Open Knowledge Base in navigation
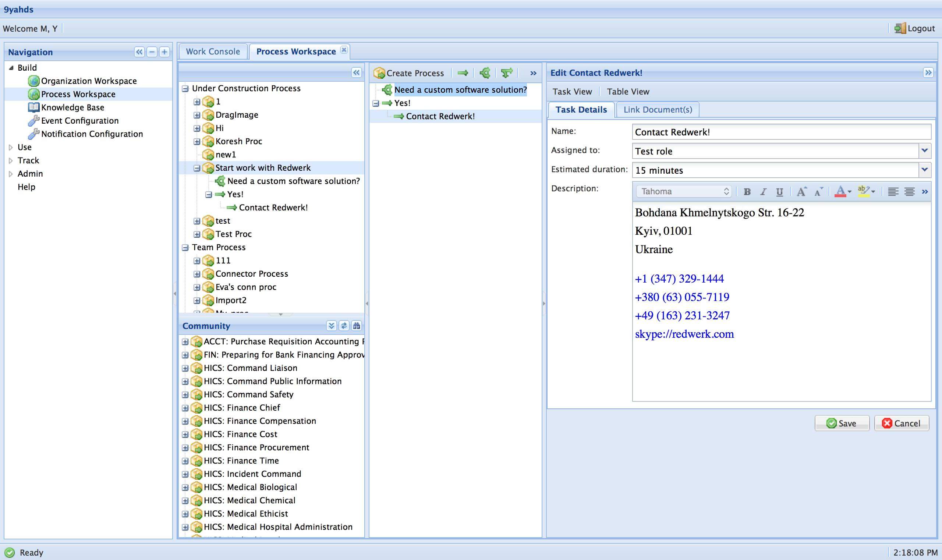Screen dimensions: 942x560 pos(72,107)
